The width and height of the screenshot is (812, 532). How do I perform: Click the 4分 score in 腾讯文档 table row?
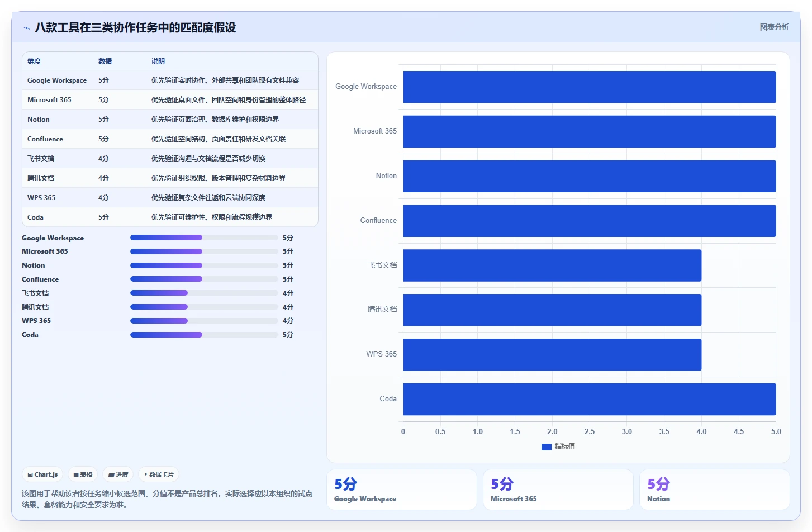tap(103, 178)
